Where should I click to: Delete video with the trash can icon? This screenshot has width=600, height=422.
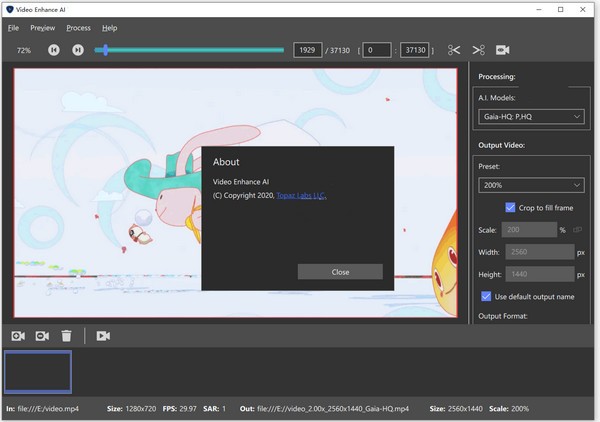point(66,336)
